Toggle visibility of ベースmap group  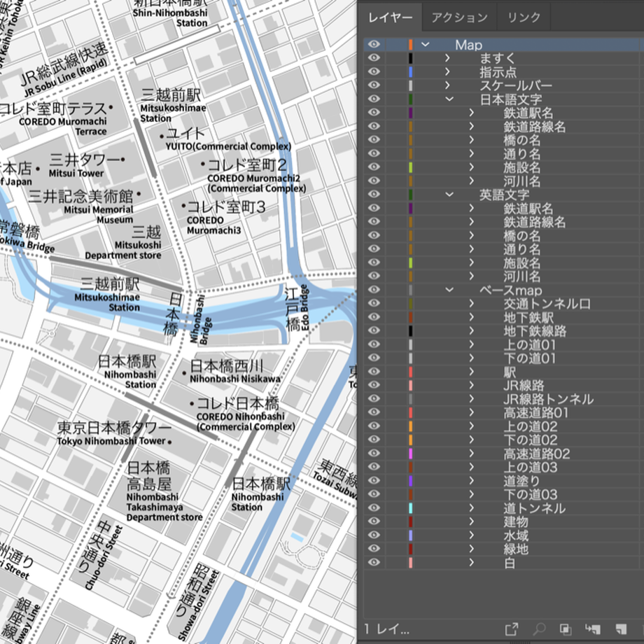374,290
